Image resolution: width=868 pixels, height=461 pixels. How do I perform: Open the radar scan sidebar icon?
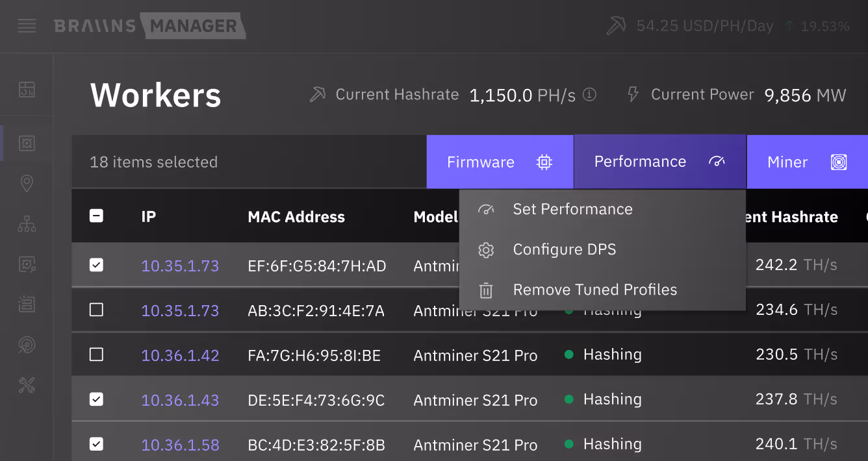(x=27, y=345)
